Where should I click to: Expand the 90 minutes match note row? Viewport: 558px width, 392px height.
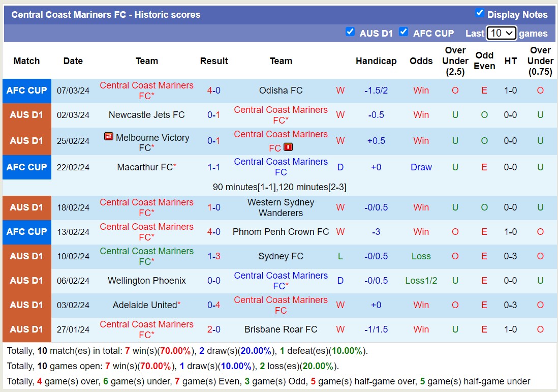point(280,187)
